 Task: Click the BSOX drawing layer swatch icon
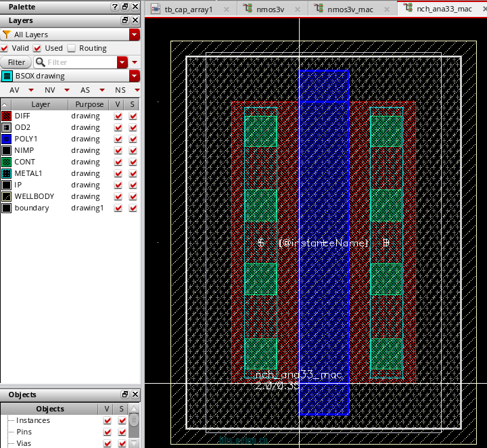coord(7,76)
